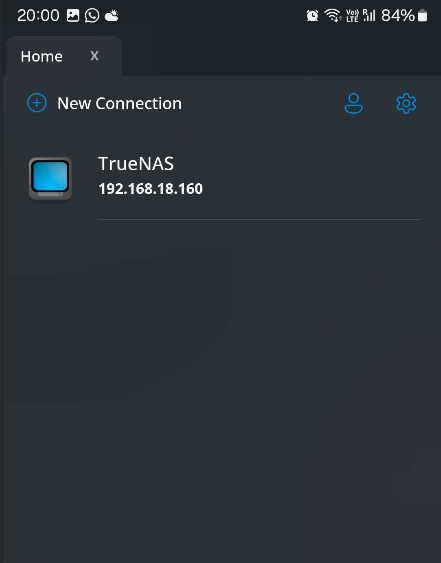441x563 pixels.
Task: Tap the mobile signal bars icon
Action: pyautogui.click(x=369, y=15)
